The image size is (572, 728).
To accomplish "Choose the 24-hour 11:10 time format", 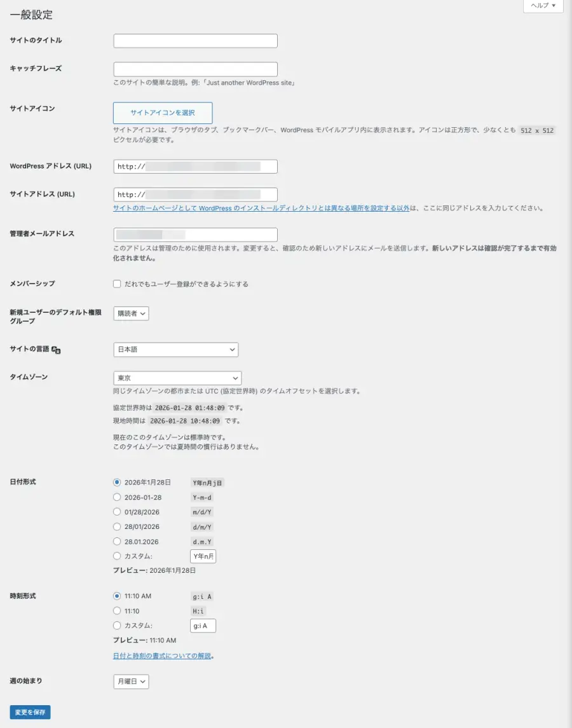I will coord(117,611).
